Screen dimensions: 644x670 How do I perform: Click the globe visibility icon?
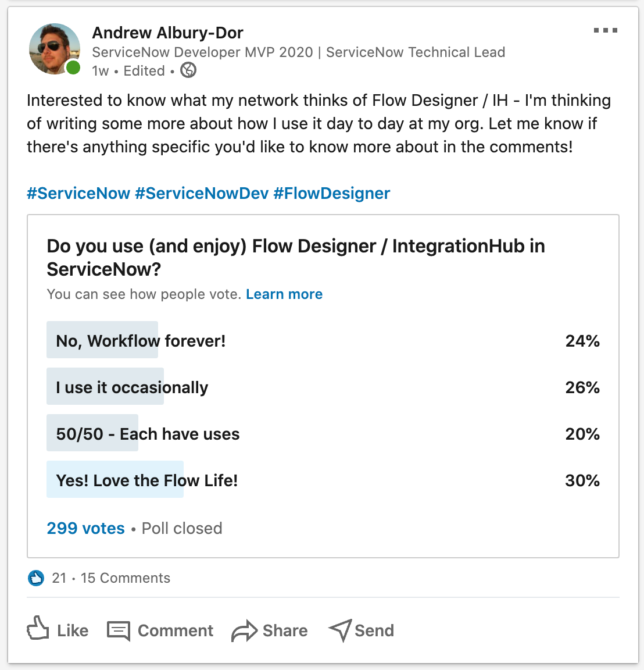tap(188, 70)
